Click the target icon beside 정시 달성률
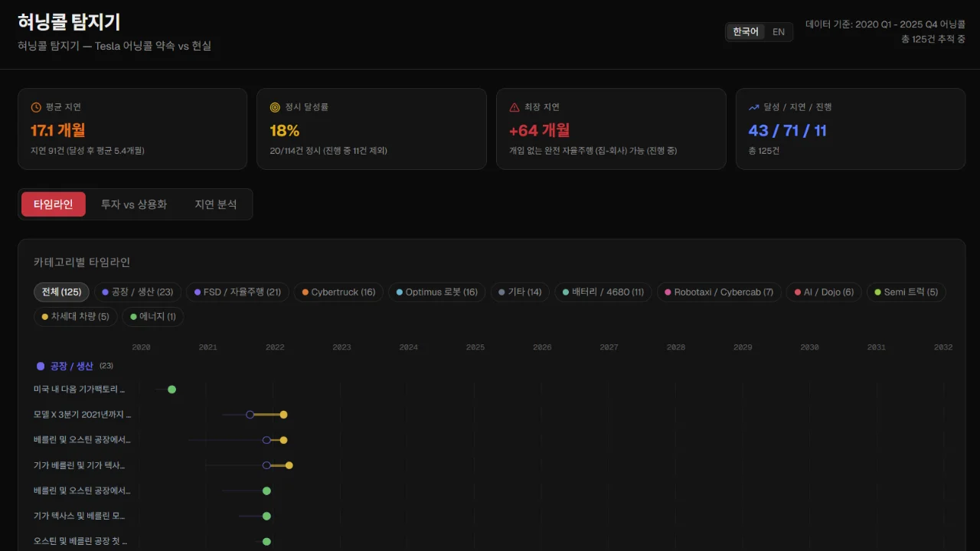Image resolution: width=980 pixels, height=551 pixels. pos(275,107)
